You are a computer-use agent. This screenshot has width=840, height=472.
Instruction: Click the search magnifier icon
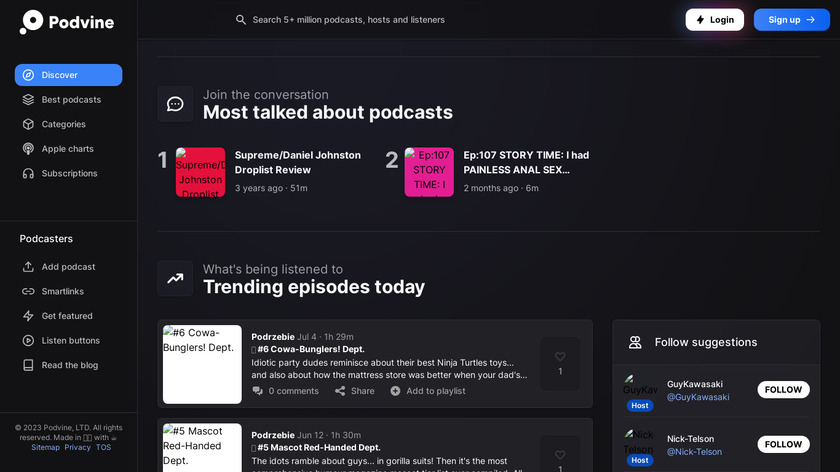coord(241,20)
